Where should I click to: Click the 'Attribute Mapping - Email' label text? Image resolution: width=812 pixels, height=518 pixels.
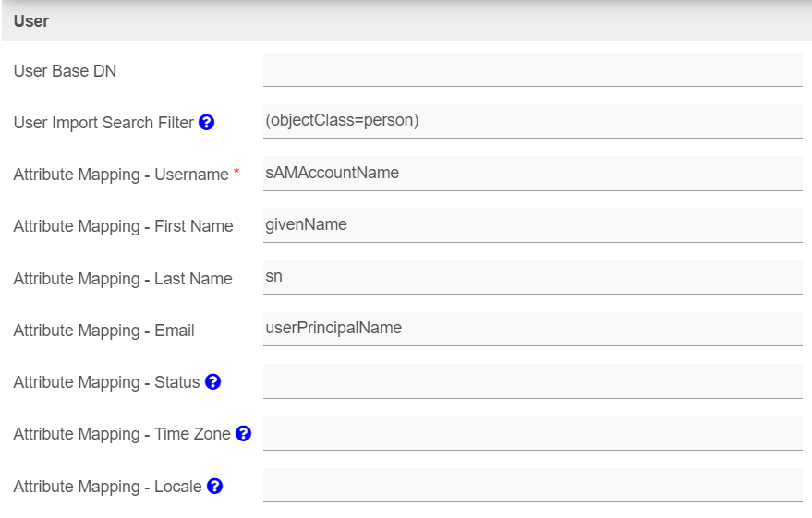tap(103, 331)
